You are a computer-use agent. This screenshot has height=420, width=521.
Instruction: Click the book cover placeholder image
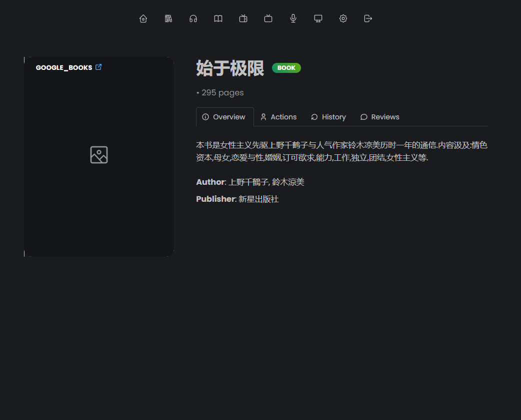click(99, 155)
